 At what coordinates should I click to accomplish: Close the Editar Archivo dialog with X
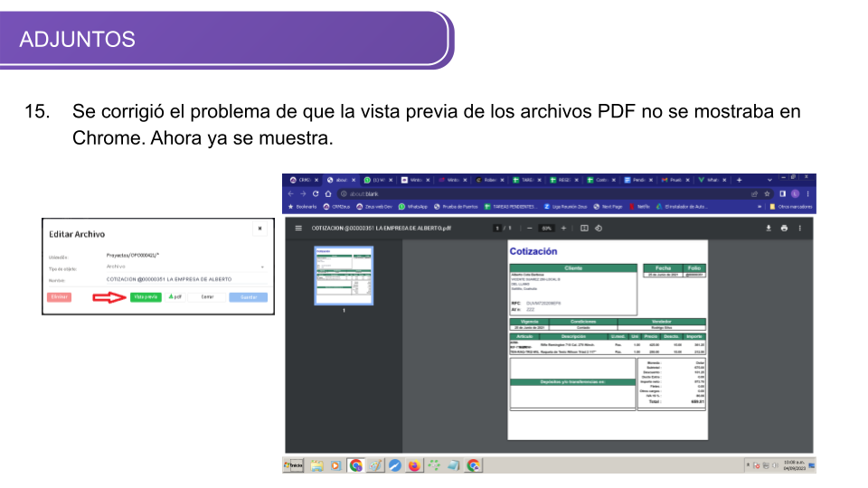click(259, 229)
